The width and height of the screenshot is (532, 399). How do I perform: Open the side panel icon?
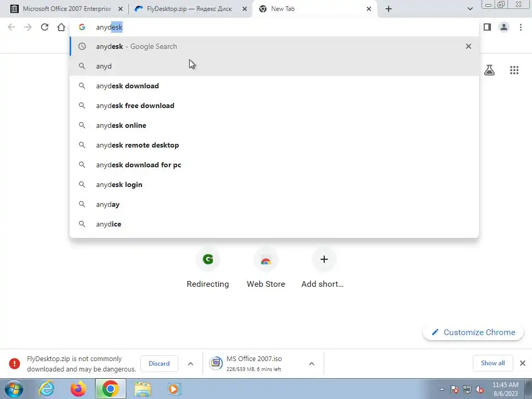pyautogui.click(x=487, y=27)
